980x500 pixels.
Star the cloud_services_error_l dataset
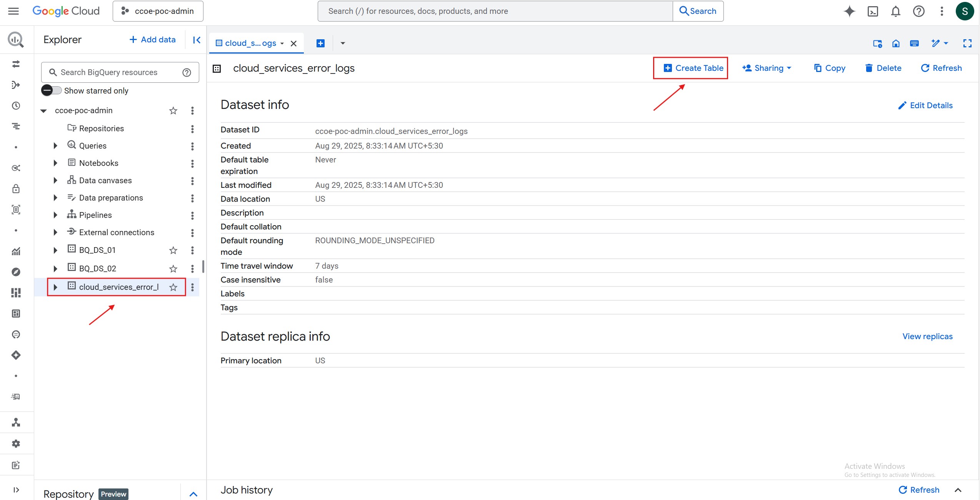173,287
